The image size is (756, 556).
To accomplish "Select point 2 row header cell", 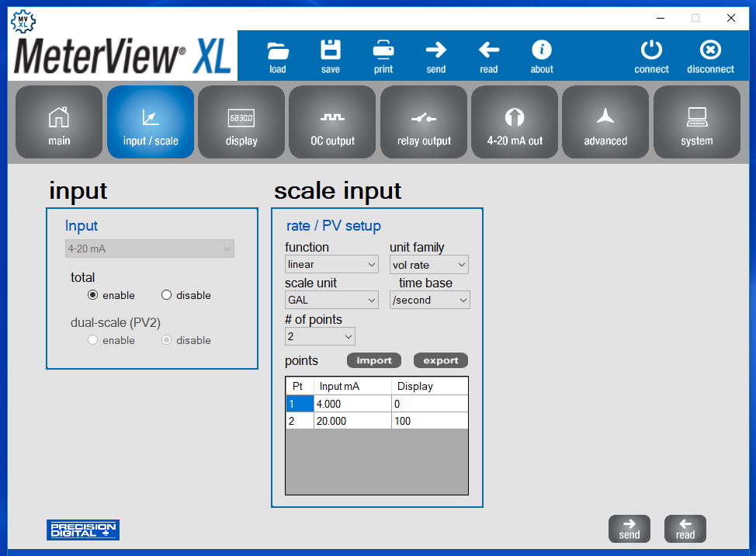I will pyautogui.click(x=300, y=421).
